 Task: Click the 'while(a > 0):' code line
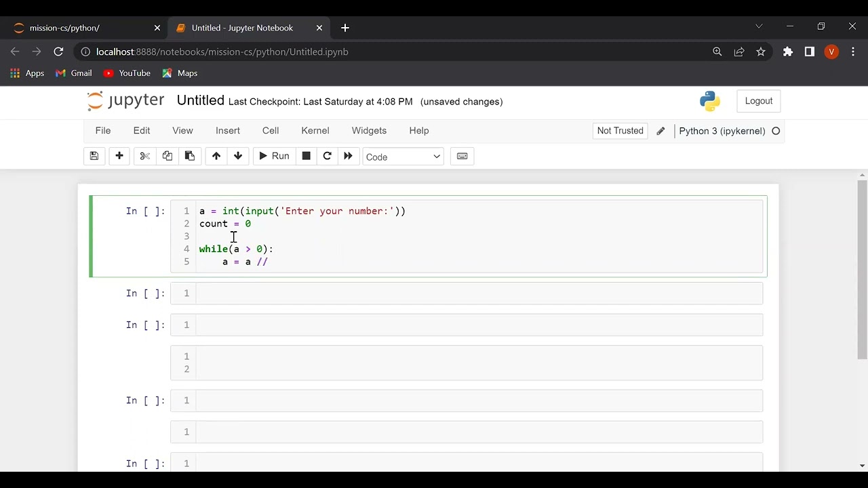pos(236,249)
